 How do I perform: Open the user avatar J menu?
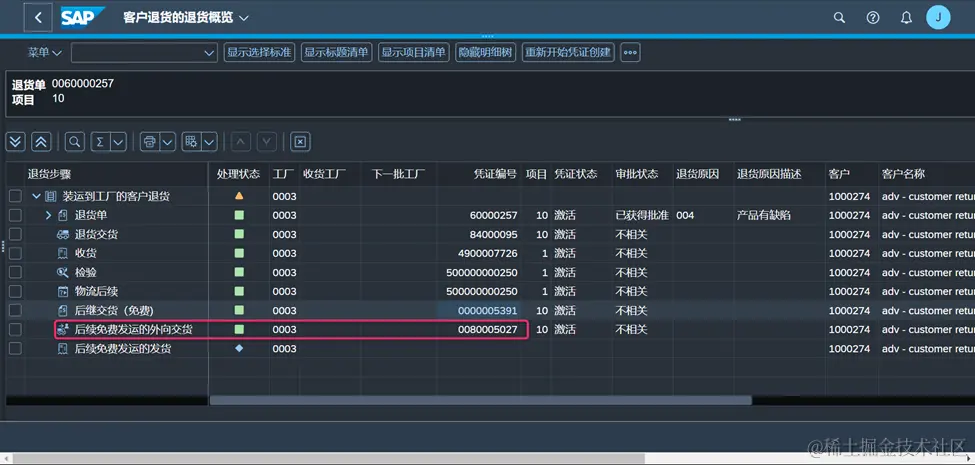(938, 17)
